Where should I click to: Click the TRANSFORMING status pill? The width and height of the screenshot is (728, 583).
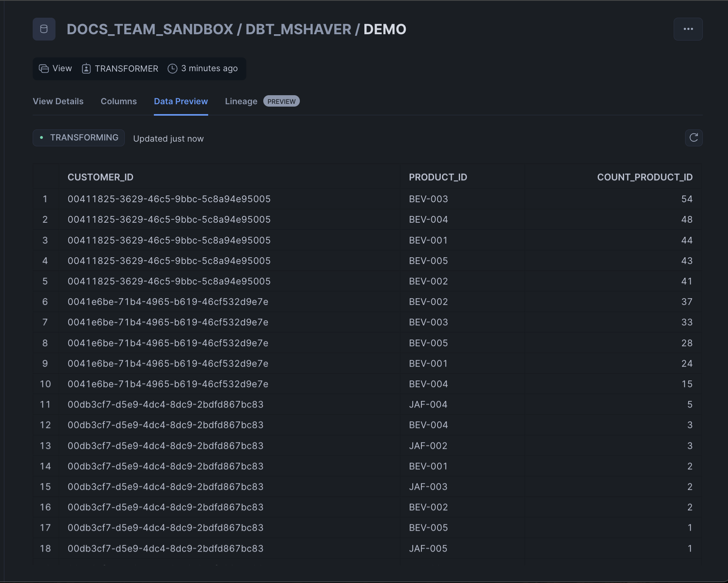pyautogui.click(x=78, y=138)
